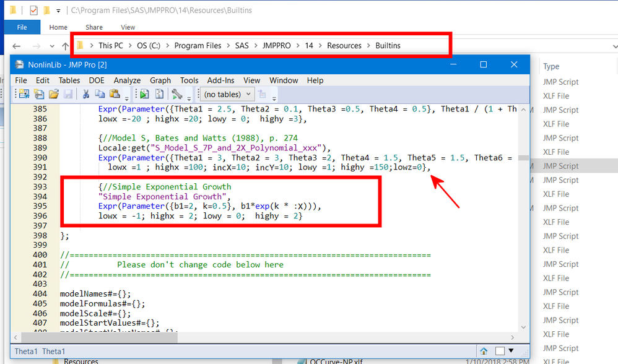Click horizontal scrollbar left arrow in editor

click(15, 337)
